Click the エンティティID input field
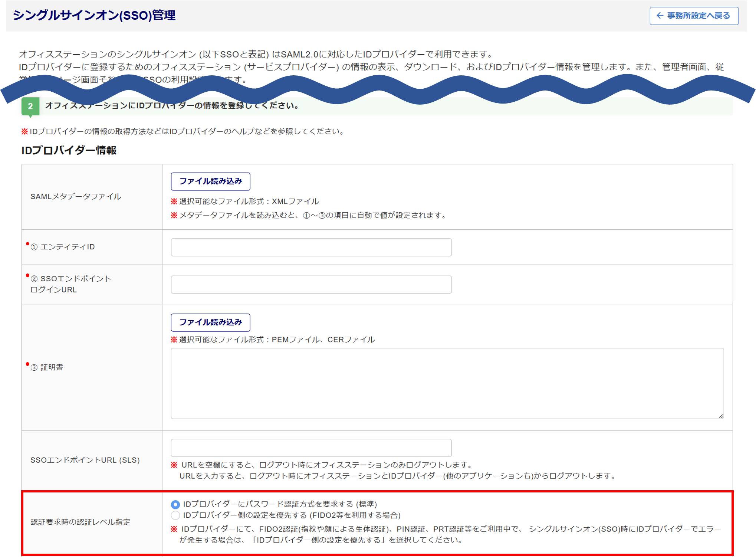This screenshot has width=756, height=557. click(x=311, y=248)
